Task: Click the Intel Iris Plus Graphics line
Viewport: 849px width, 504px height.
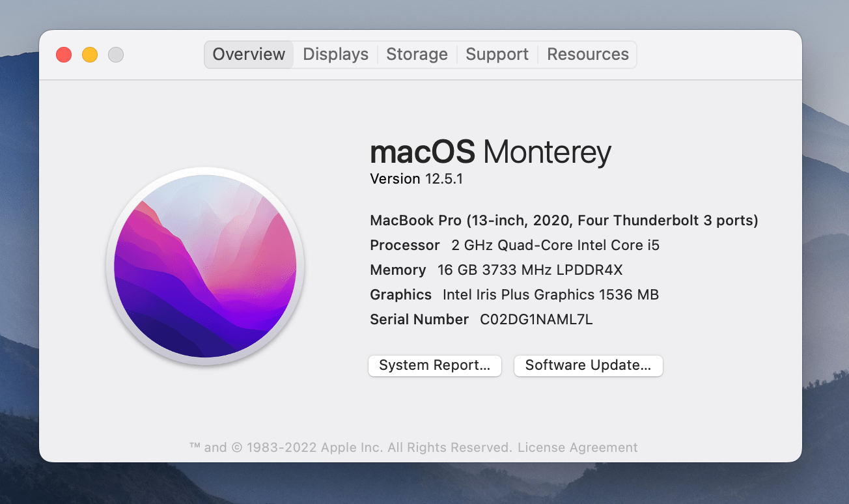Action: 514,294
